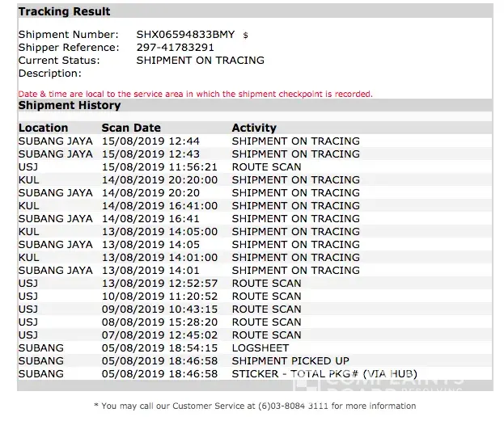Click the scan date 13/08/2019 12:52:57
The height and width of the screenshot is (421, 504).
point(159,284)
